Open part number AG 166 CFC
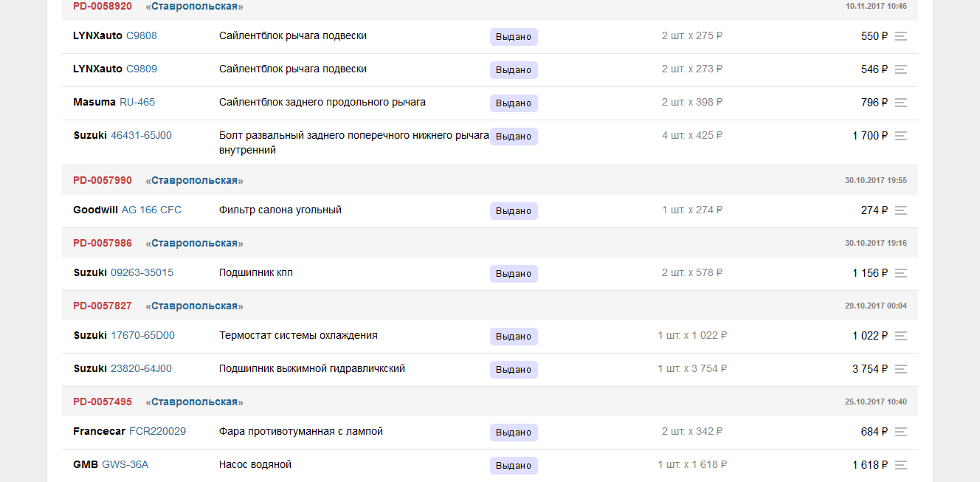The image size is (980, 482). pyautogui.click(x=151, y=210)
